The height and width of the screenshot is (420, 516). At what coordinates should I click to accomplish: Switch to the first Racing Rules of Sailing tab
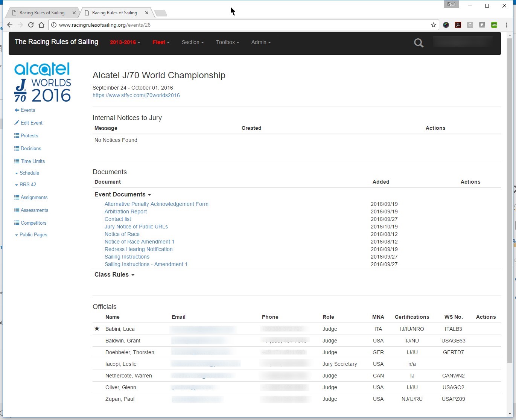pyautogui.click(x=42, y=13)
